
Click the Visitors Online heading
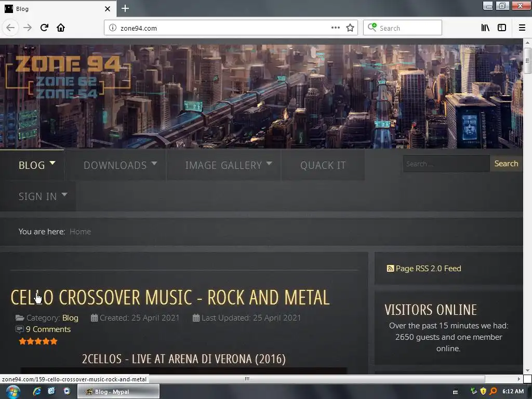431,310
